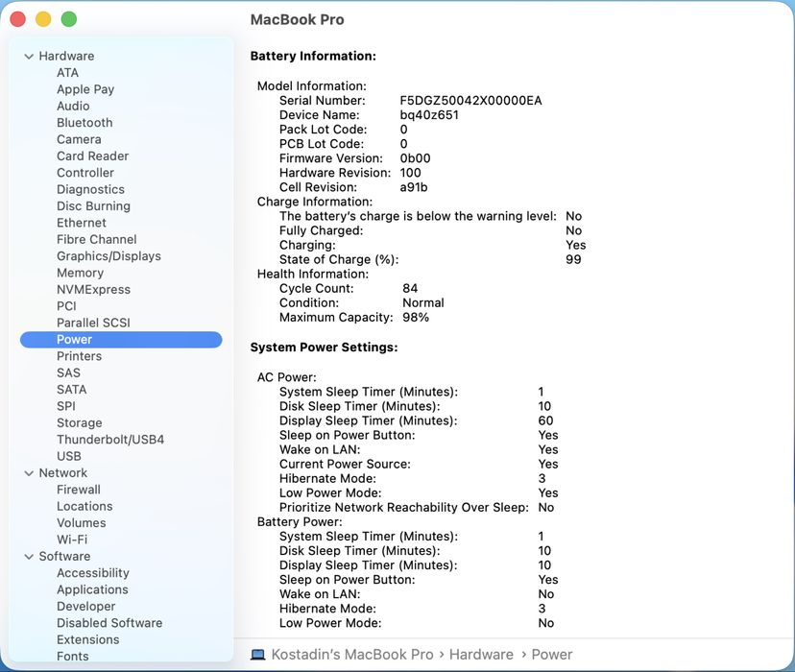This screenshot has height=672, width=795.
Task: Open the Apple Pay hardware entry
Action: (85, 89)
